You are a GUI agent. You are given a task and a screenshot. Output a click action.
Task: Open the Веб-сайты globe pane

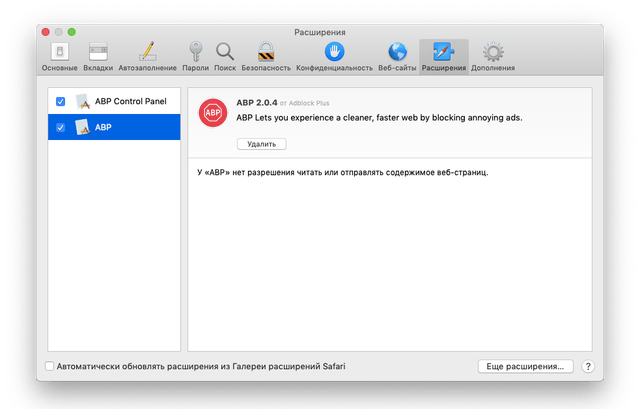(x=397, y=56)
